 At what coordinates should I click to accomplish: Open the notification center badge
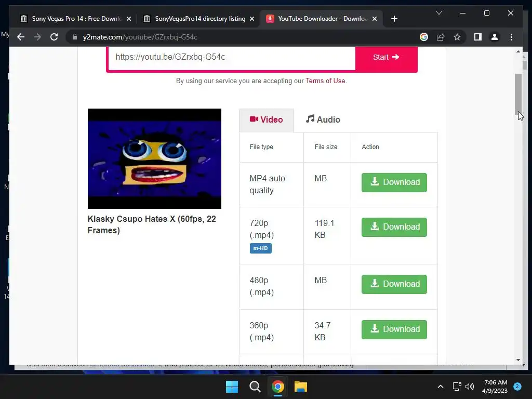coord(517,386)
